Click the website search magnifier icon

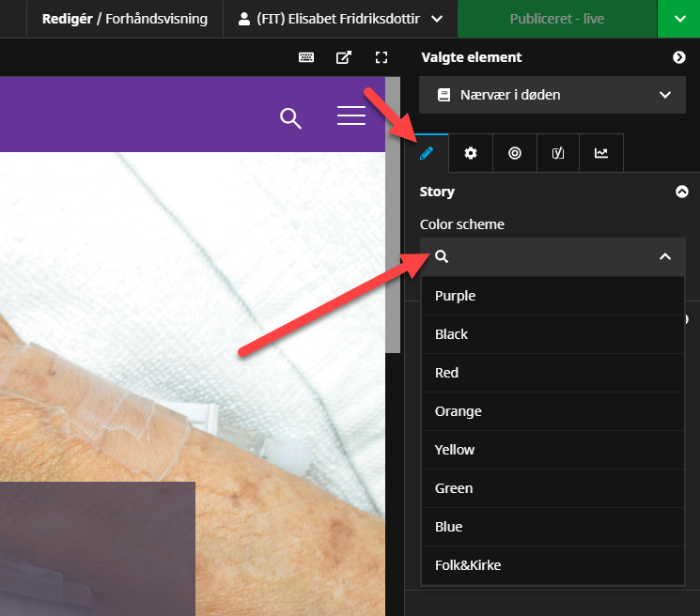pos(290,118)
